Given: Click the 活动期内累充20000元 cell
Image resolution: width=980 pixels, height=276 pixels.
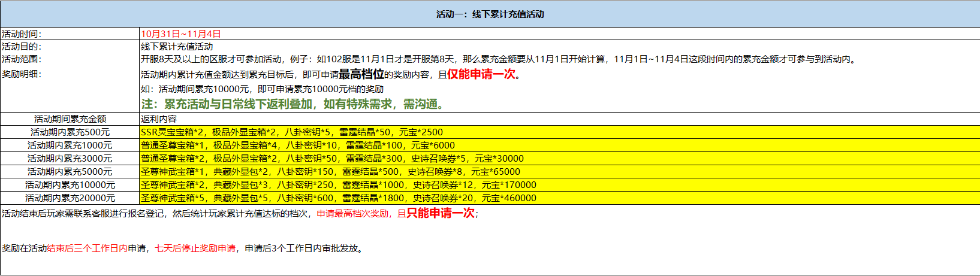Looking at the screenshot, I should point(70,198).
